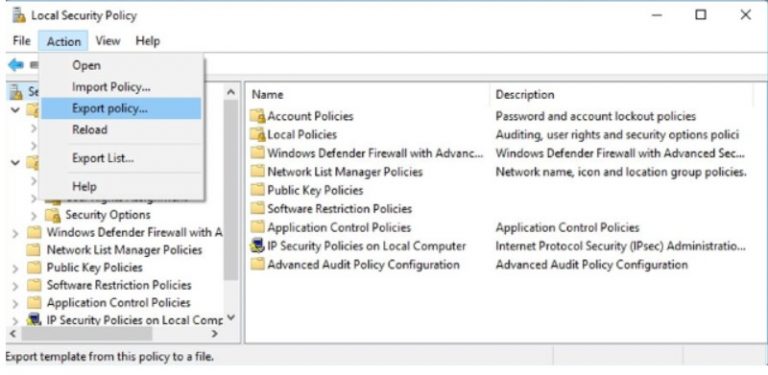Click Public Key Policies folder icon in tree
768x375 pixels.
coord(34,267)
